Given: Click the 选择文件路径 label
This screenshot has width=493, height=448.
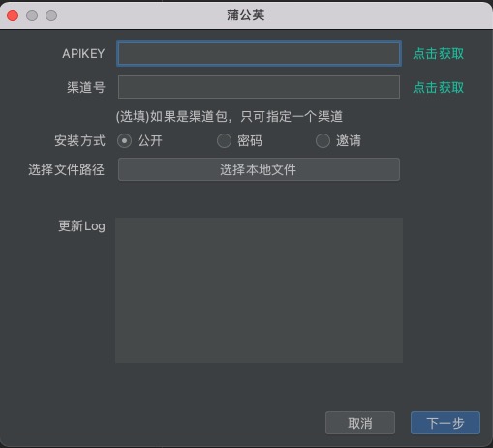Looking at the screenshot, I should click(x=67, y=169).
